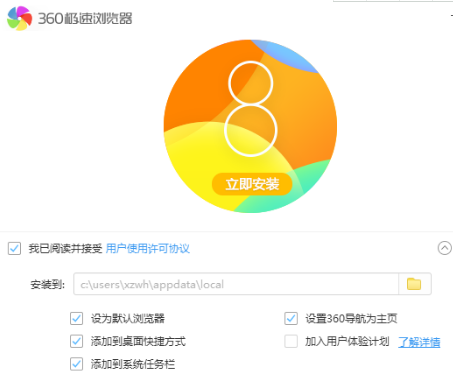Enable 加入用户体验计划 checkbox
Screen dimensions: 453x371
point(291,341)
